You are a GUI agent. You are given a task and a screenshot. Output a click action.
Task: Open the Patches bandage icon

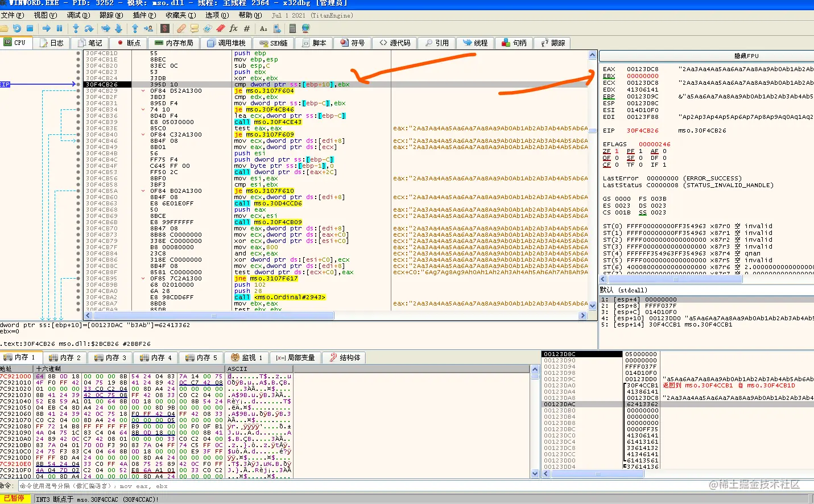[x=181, y=28]
